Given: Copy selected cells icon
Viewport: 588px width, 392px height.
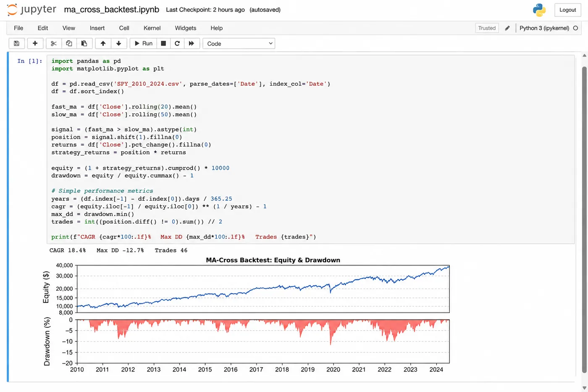Looking at the screenshot, I should coord(69,43).
